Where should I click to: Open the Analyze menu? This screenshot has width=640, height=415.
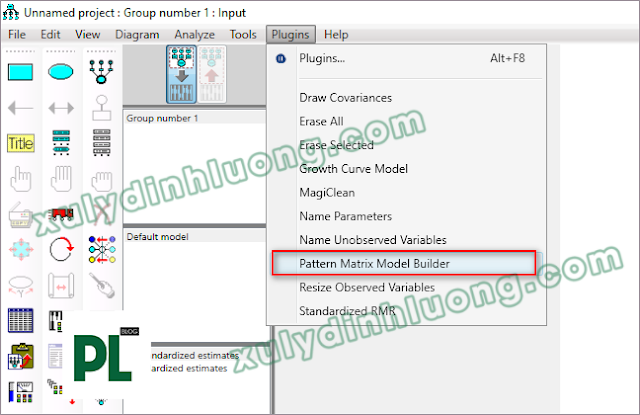click(194, 34)
